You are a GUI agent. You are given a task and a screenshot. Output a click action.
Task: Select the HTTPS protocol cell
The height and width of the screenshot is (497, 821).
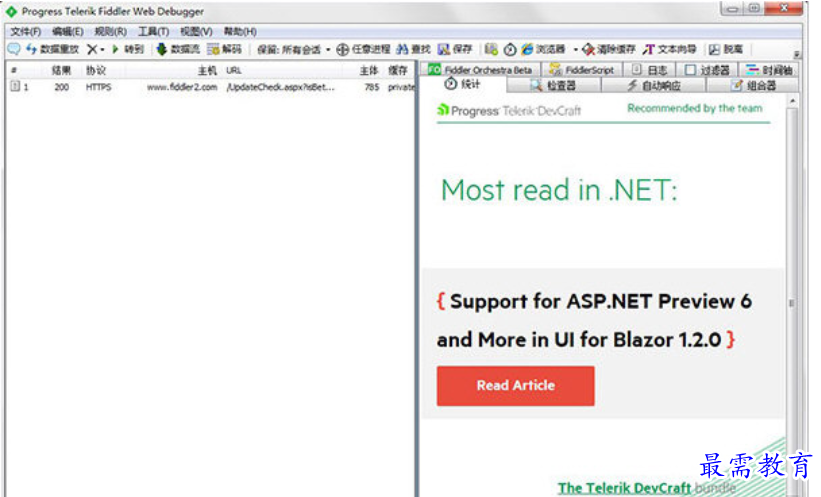(x=98, y=87)
